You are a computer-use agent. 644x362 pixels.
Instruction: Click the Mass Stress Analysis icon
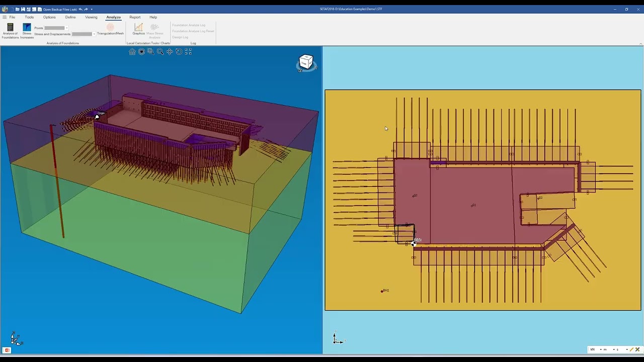coord(154,28)
